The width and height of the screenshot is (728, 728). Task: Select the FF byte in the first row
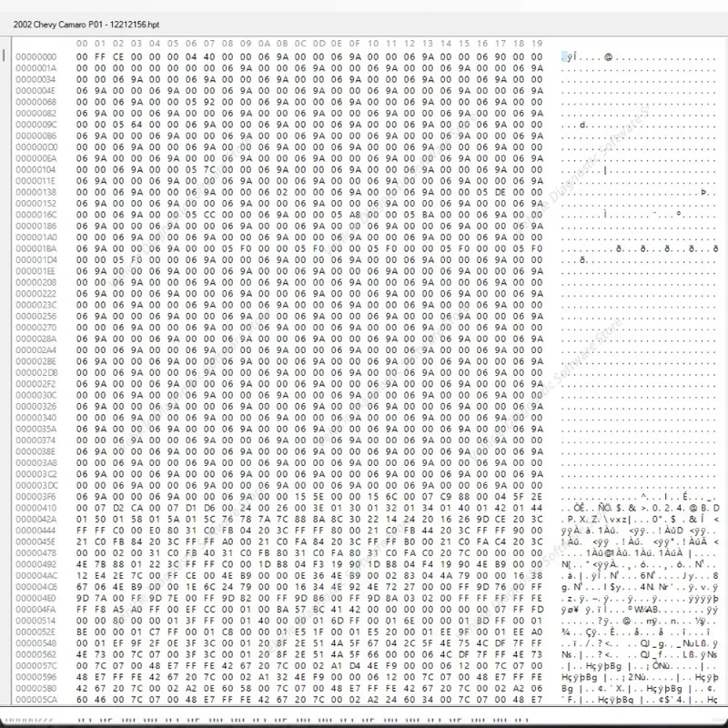[x=98, y=56]
